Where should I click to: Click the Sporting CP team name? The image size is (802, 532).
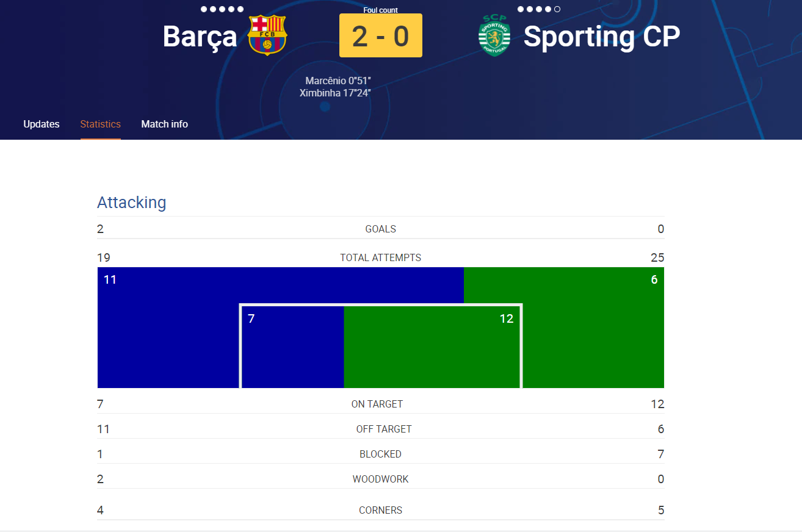(602, 37)
